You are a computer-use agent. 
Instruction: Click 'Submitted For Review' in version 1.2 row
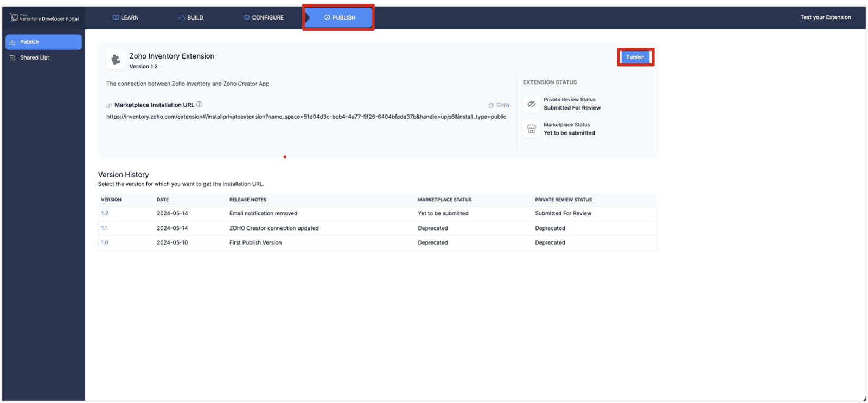click(563, 213)
